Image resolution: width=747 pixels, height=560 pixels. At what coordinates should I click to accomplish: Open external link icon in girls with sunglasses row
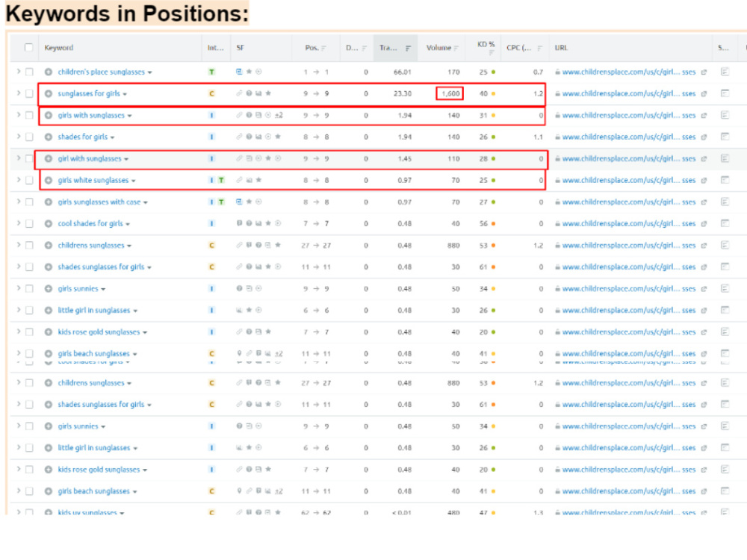[x=704, y=116]
